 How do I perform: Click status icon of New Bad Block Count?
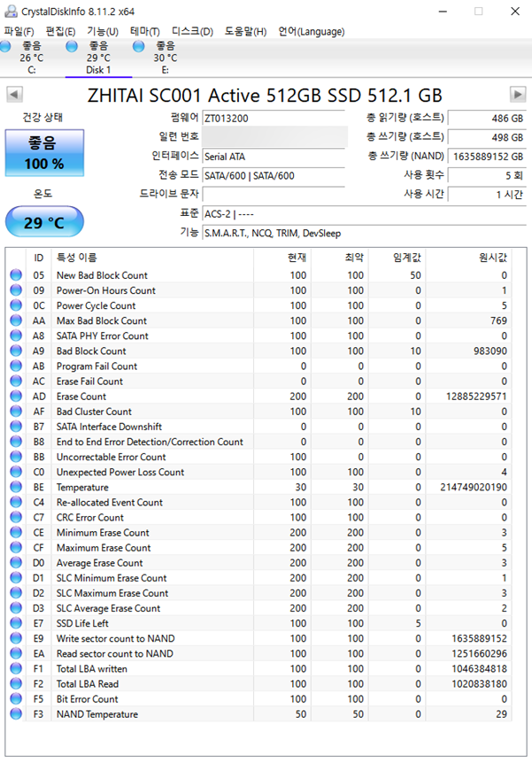pos(16,275)
